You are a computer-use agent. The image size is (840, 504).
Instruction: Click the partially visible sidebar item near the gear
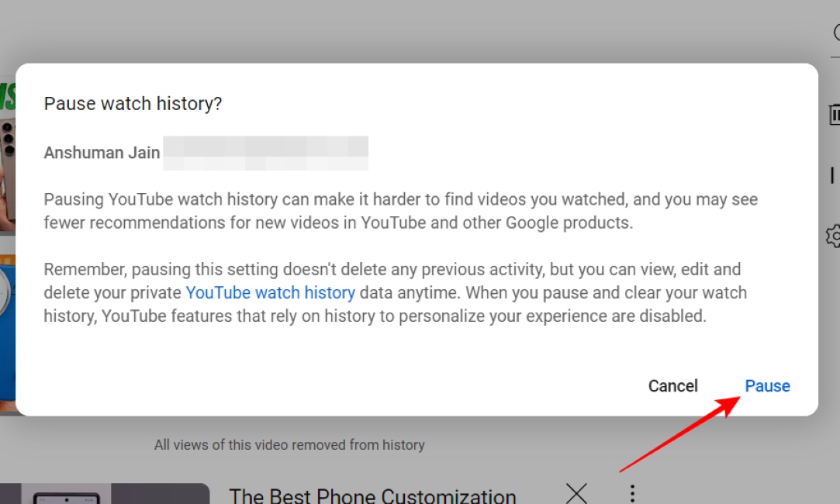click(x=834, y=174)
